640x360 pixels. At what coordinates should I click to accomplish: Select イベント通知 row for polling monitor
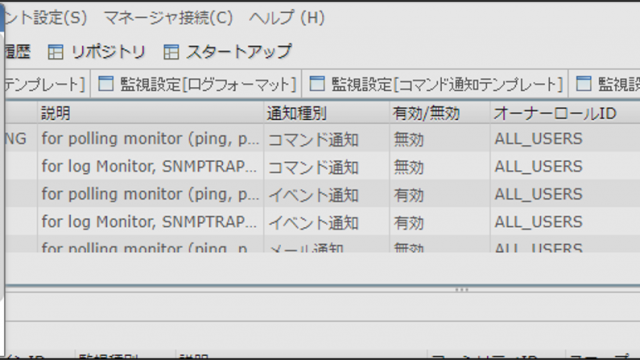pyautogui.click(x=322, y=194)
